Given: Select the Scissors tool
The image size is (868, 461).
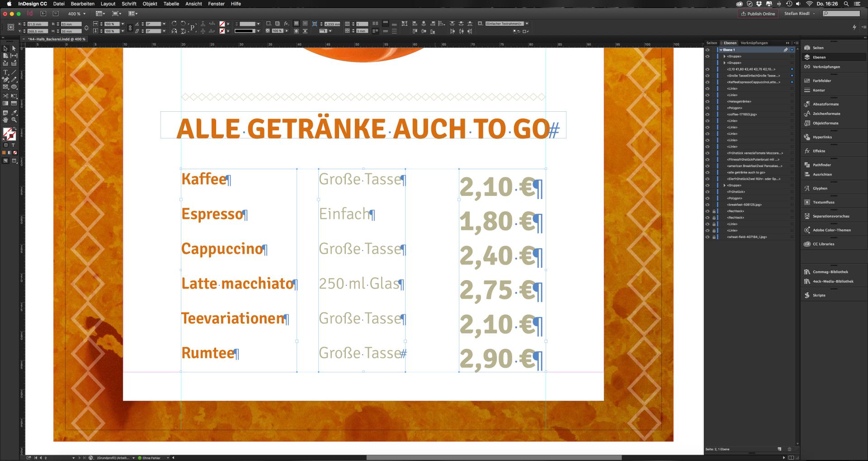Looking at the screenshot, I should coord(5,96).
